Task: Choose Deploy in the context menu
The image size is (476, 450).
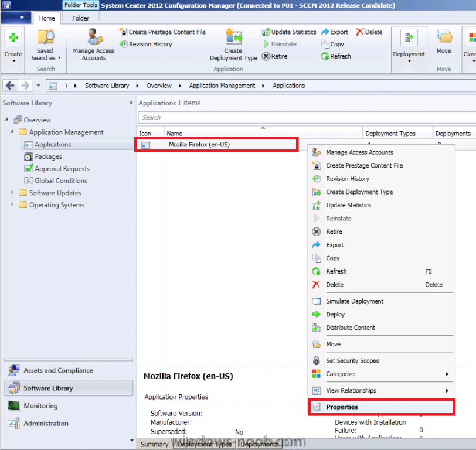Action: click(x=382, y=315)
